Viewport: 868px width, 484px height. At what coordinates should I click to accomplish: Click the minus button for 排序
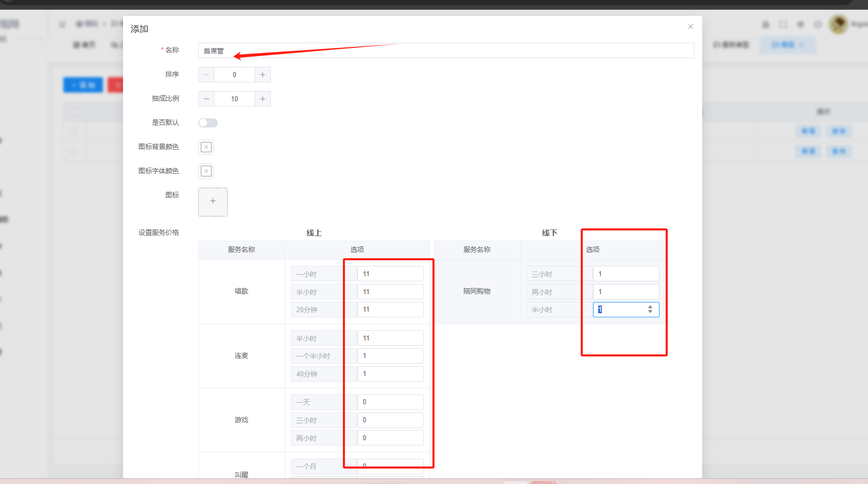(206, 75)
